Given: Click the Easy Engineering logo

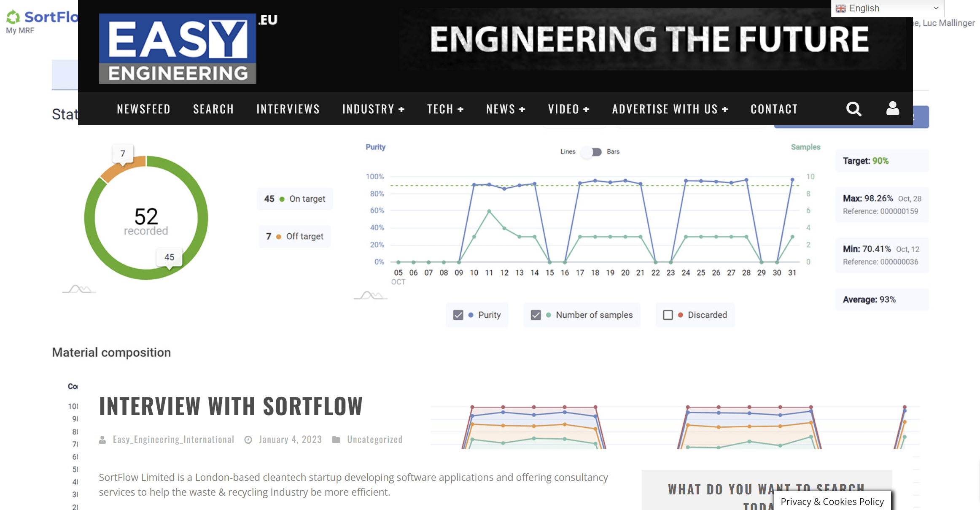Looking at the screenshot, I should (x=178, y=49).
